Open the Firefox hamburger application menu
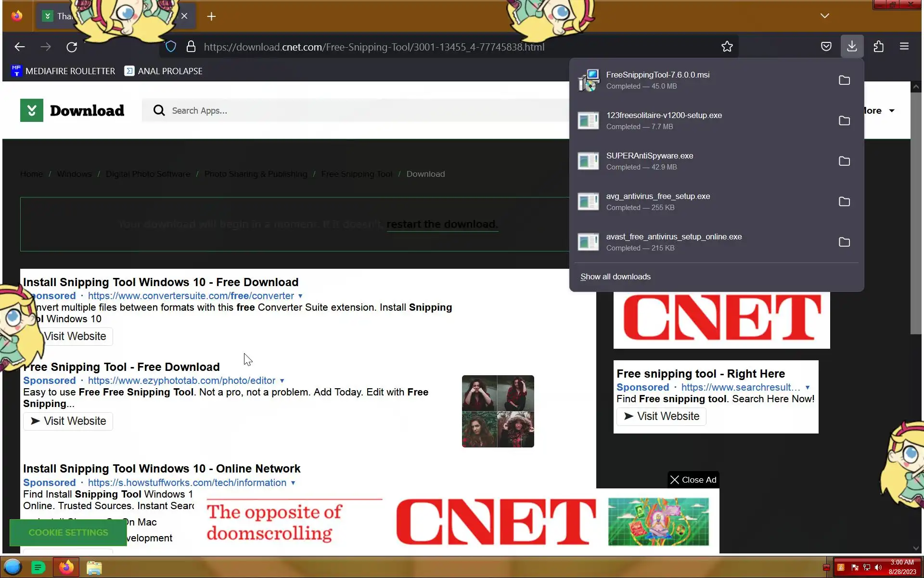The width and height of the screenshot is (924, 578). pos(904,47)
